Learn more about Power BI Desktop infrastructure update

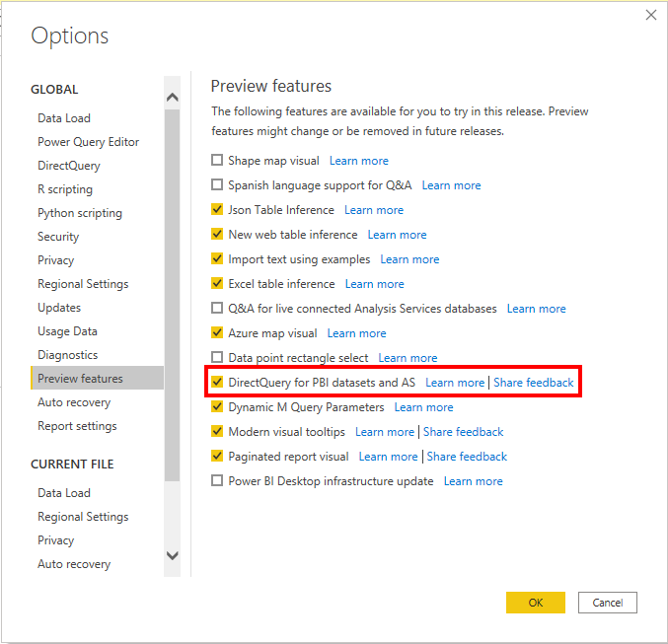click(473, 481)
